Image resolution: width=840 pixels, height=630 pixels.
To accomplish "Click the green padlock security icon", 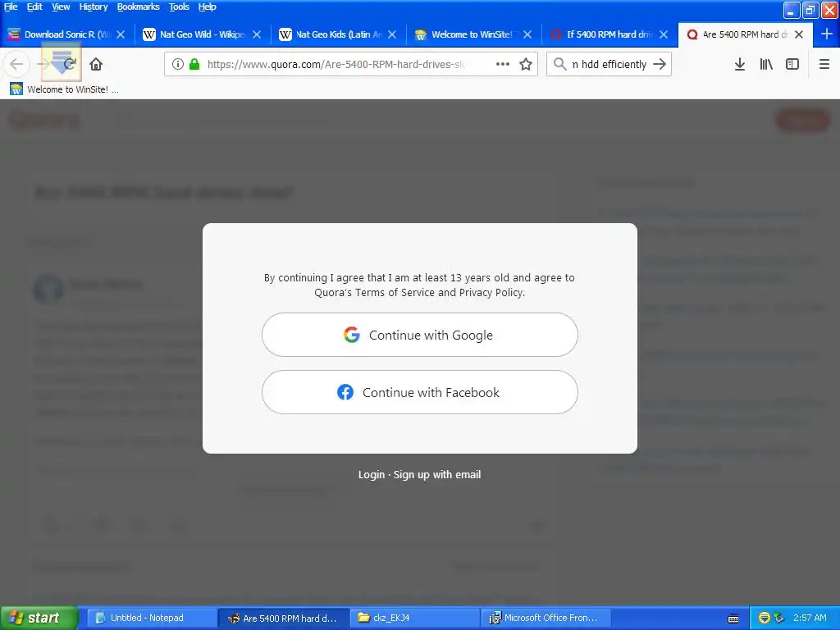I will [194, 64].
